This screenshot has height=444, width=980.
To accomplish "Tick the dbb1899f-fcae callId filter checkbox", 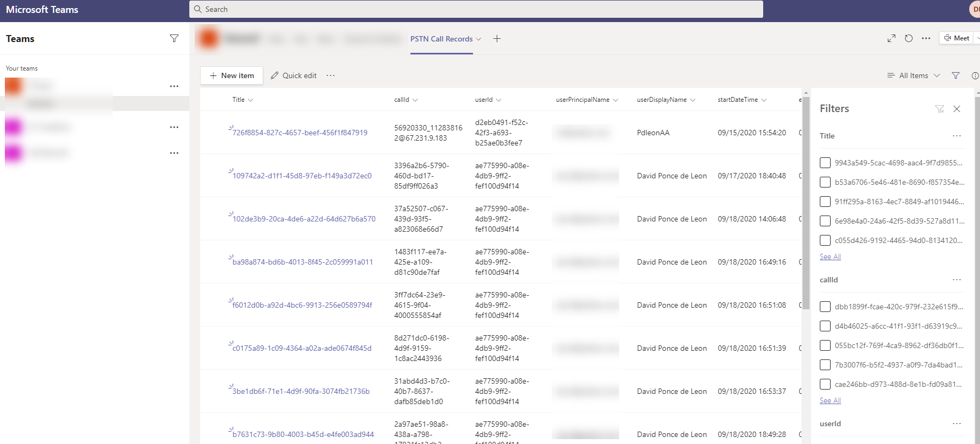I will (x=825, y=307).
